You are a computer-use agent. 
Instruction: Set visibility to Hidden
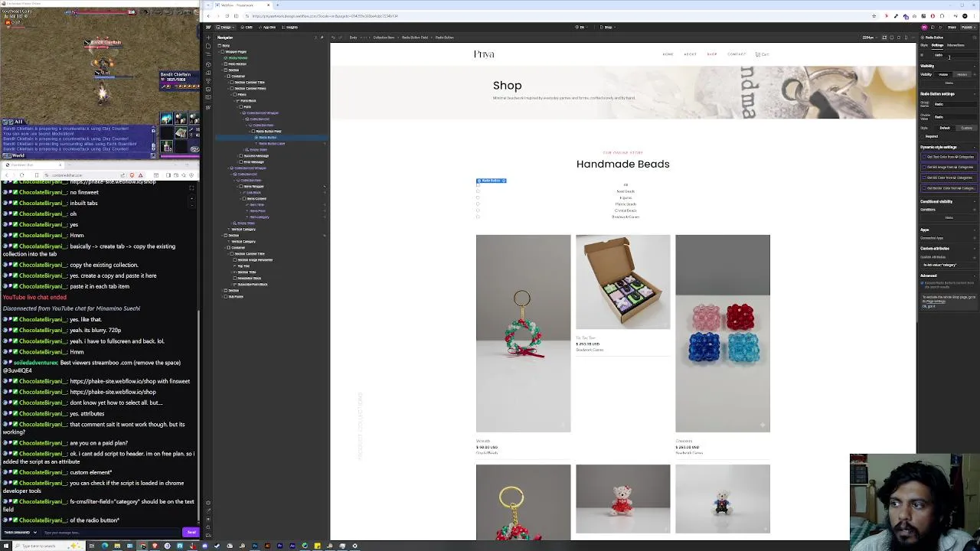(963, 74)
